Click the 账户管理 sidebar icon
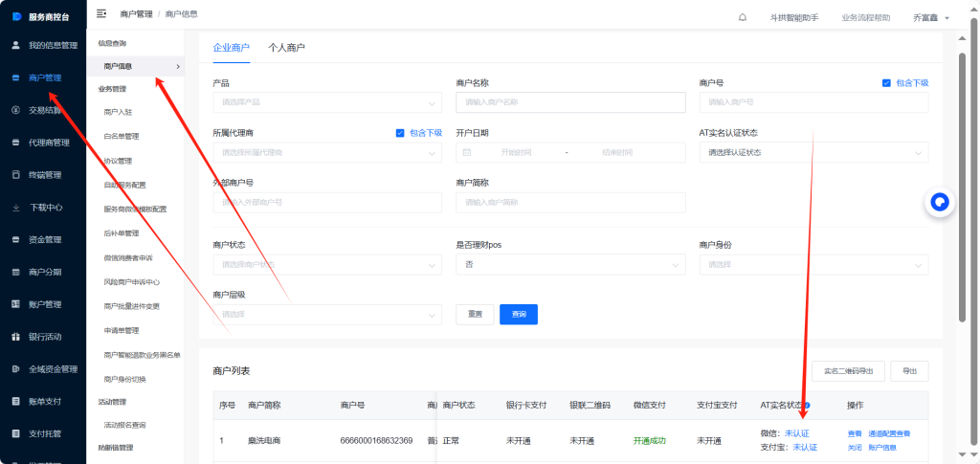This screenshot has width=980, height=464. (x=16, y=304)
